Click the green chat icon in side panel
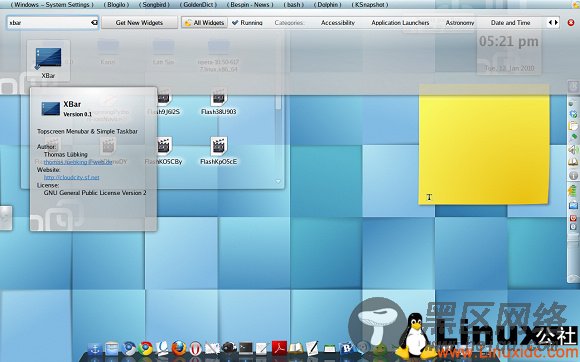The image size is (580, 362). [574, 137]
